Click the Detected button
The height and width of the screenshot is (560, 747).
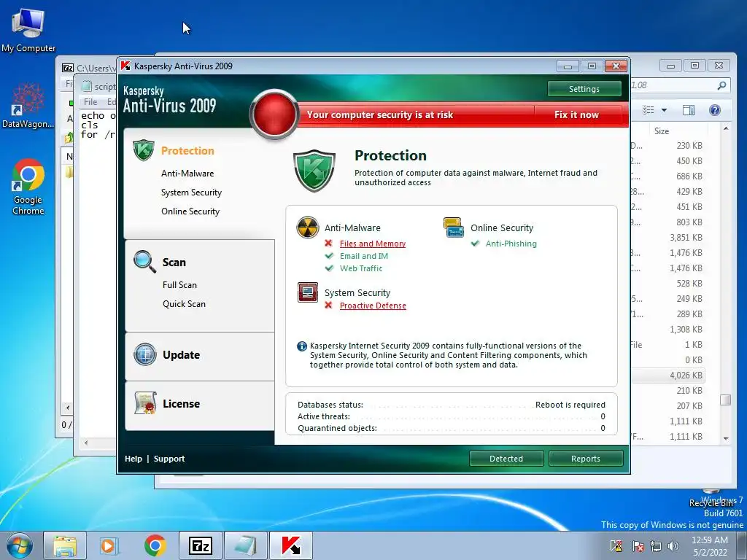click(506, 459)
